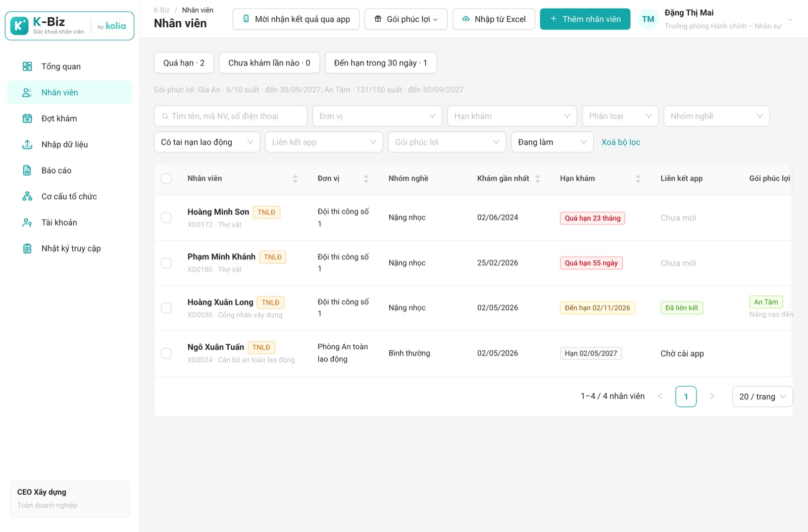This screenshot has height=532, width=808.
Task: Click the Nhập dữ liệu upload icon
Action: 27,144
